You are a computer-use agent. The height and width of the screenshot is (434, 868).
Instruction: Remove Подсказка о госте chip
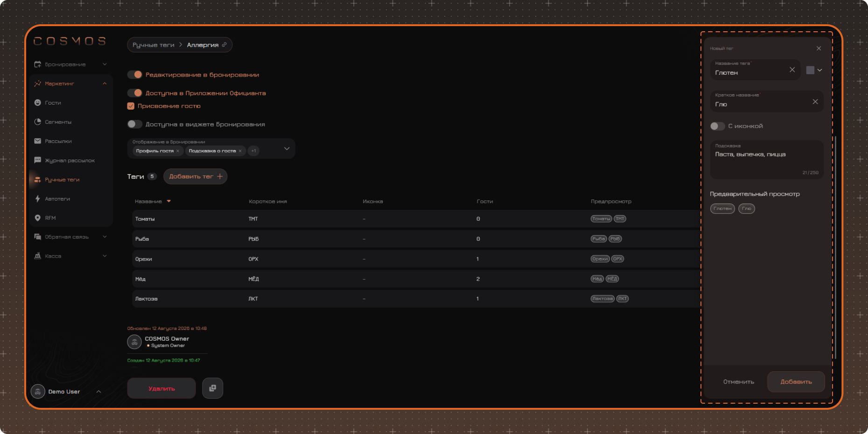(240, 151)
